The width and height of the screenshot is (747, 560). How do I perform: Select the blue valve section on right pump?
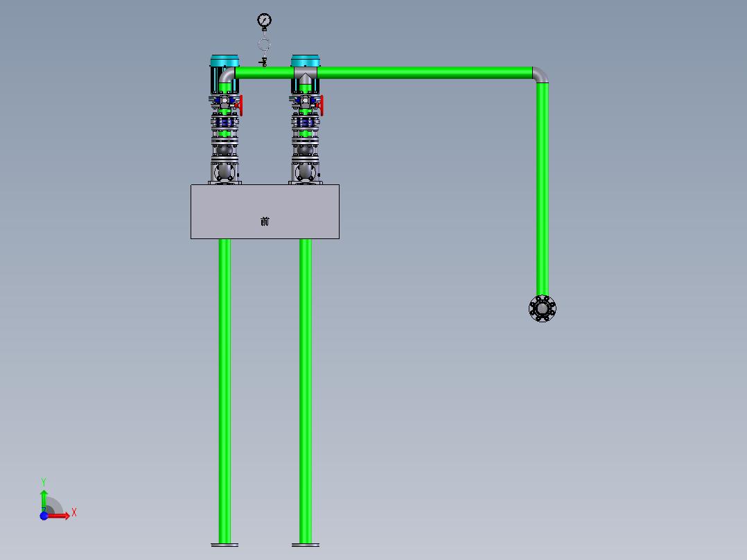coord(305,123)
